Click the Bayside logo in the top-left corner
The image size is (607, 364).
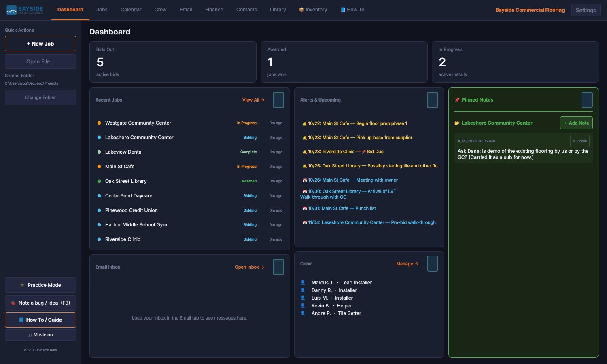pyautogui.click(x=25, y=10)
